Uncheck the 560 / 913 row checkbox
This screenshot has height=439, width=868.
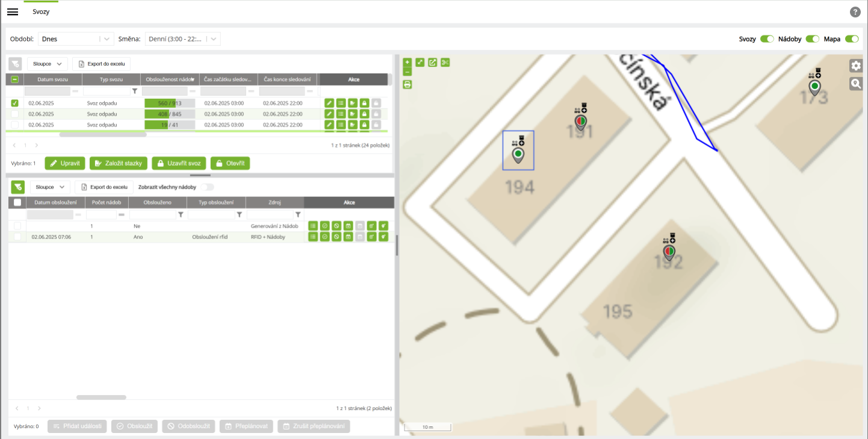15,103
